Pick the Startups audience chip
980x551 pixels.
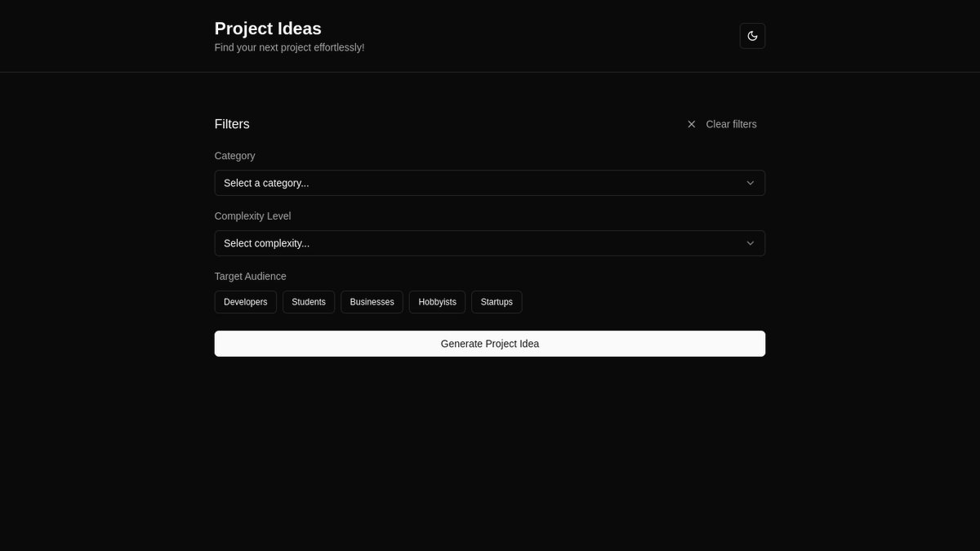(497, 302)
